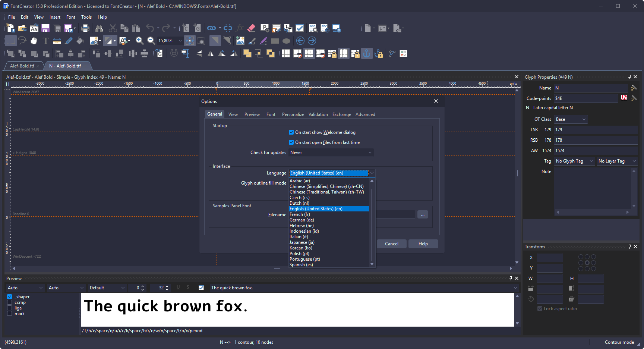Open the Tools menu
This screenshot has width=644, height=349.
(x=86, y=17)
